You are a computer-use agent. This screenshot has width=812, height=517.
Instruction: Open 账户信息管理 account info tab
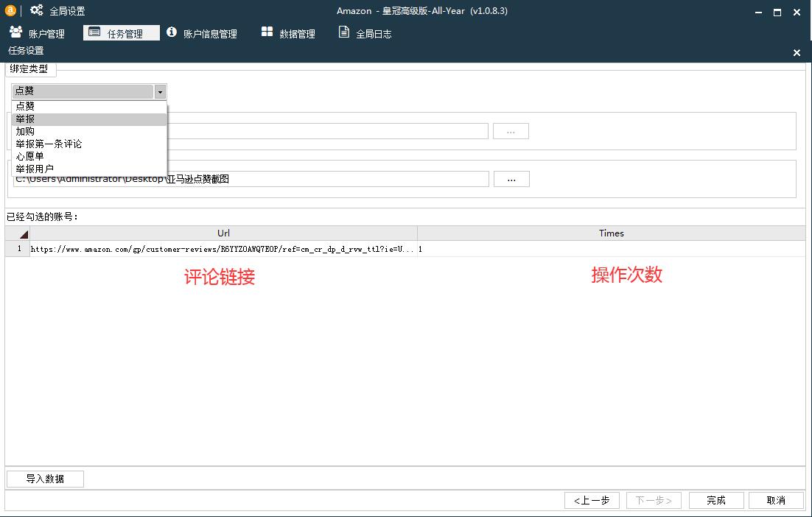pos(202,33)
